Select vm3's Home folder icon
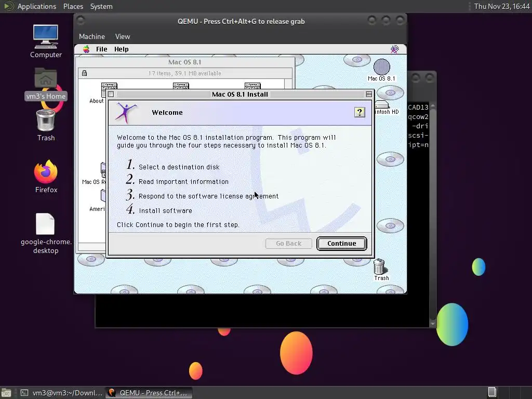Image resolution: width=532 pixels, height=399 pixels. coord(46,84)
